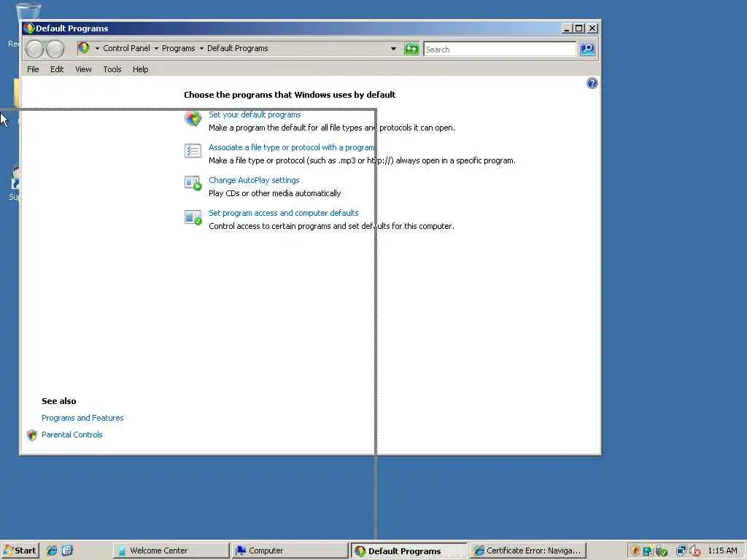
Task: Open the Edit menu
Action: pyautogui.click(x=57, y=69)
